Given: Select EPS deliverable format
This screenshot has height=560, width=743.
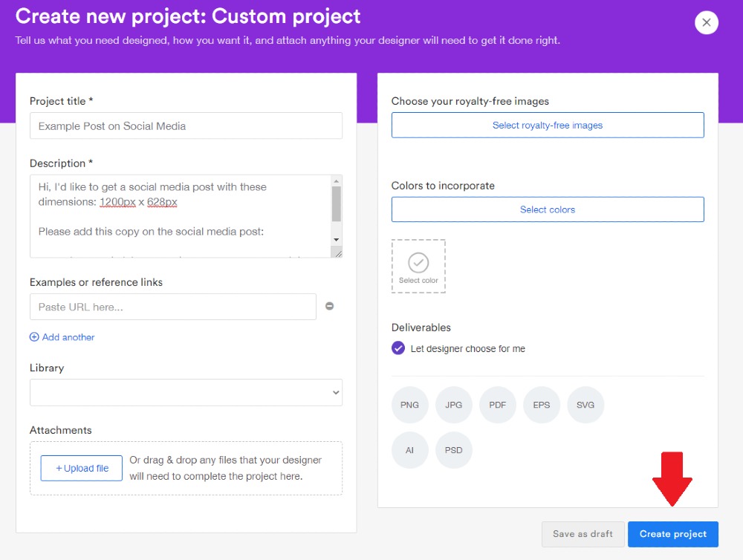Looking at the screenshot, I should pos(541,405).
